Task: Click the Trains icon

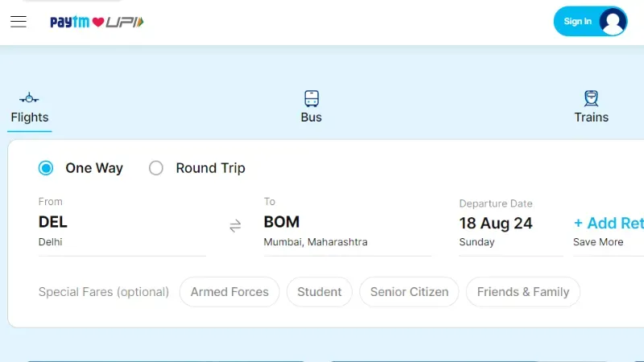Action: point(592,99)
